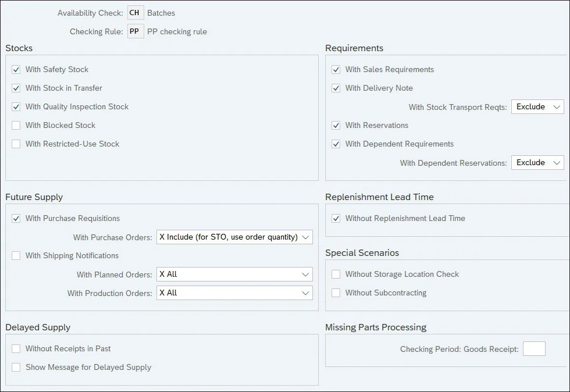This screenshot has height=392, width=570.
Task: Check the With Restricted-Use Stock box
Action: (x=16, y=144)
